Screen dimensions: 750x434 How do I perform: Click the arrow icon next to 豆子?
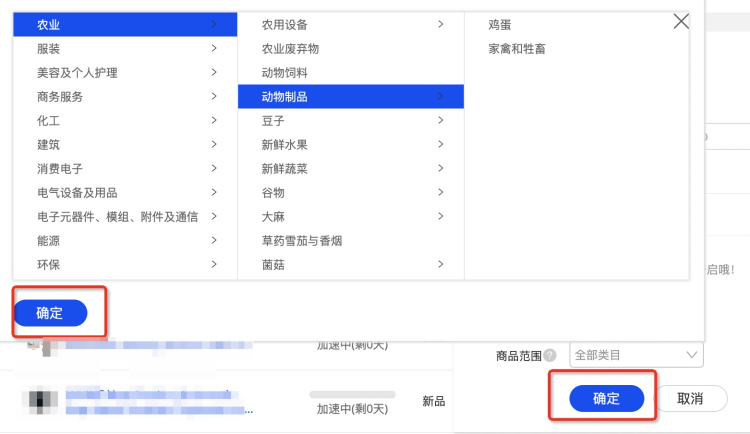point(440,120)
